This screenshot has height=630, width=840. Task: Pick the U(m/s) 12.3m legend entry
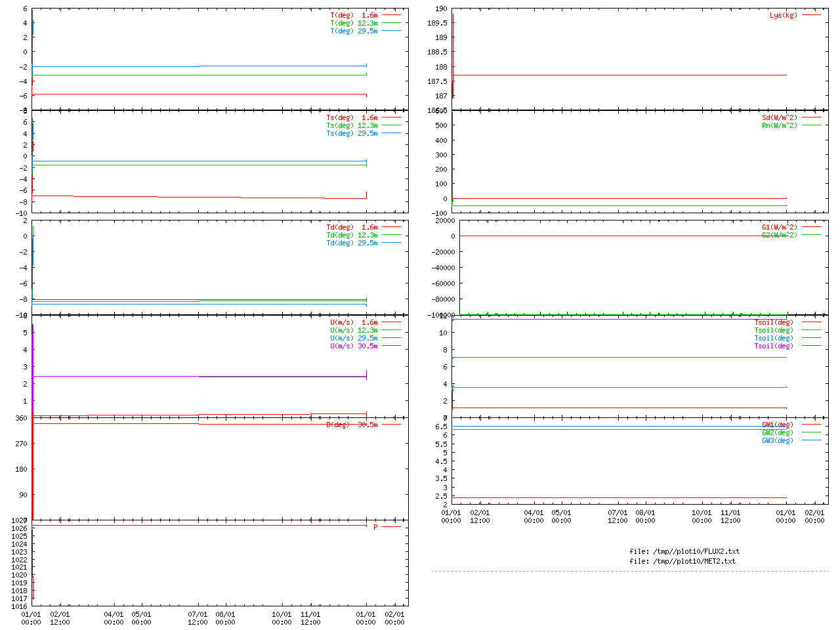tap(354, 330)
